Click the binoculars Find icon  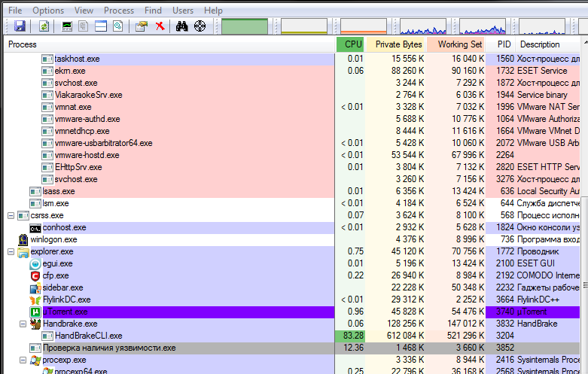pos(181,26)
